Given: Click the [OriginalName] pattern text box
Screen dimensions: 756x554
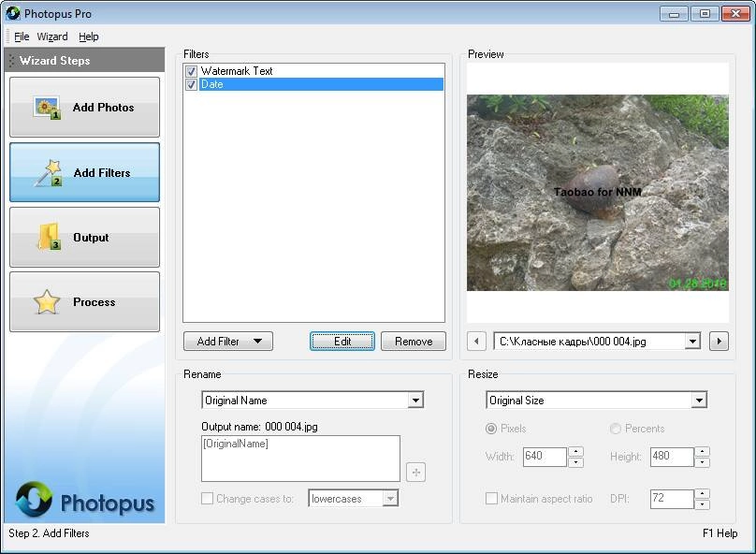Looking at the screenshot, I should (301, 459).
